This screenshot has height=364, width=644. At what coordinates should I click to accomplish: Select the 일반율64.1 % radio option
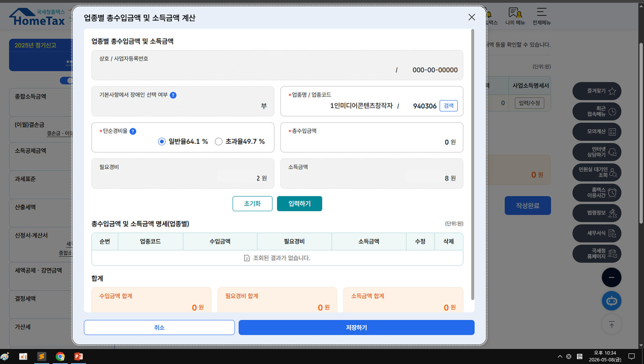pos(162,141)
